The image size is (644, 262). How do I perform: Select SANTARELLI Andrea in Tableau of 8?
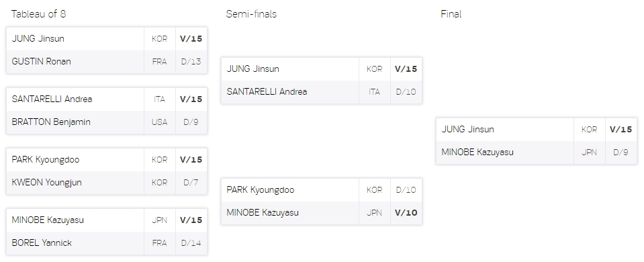click(x=52, y=99)
